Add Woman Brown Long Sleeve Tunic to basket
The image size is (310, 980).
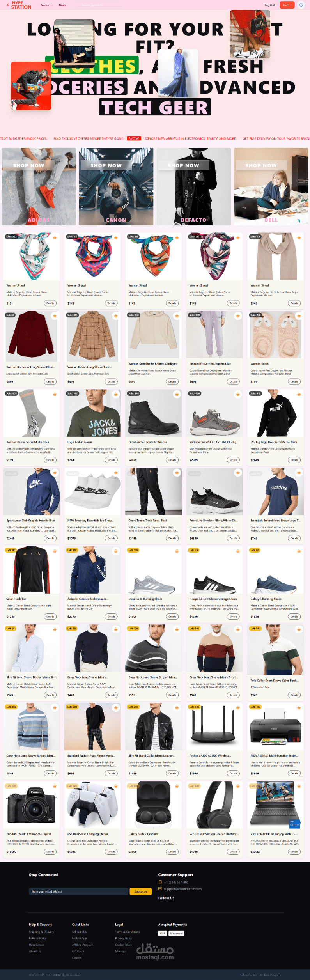(x=116, y=316)
